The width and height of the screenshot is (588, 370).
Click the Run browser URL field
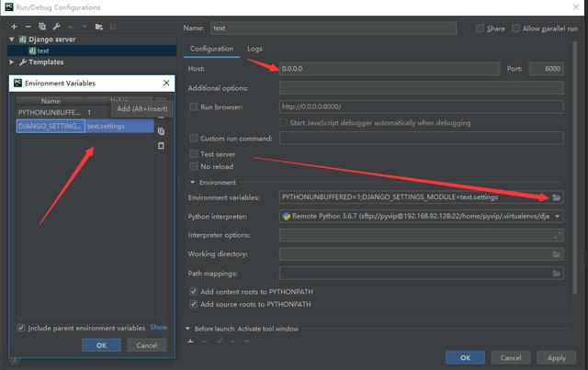[x=421, y=107]
